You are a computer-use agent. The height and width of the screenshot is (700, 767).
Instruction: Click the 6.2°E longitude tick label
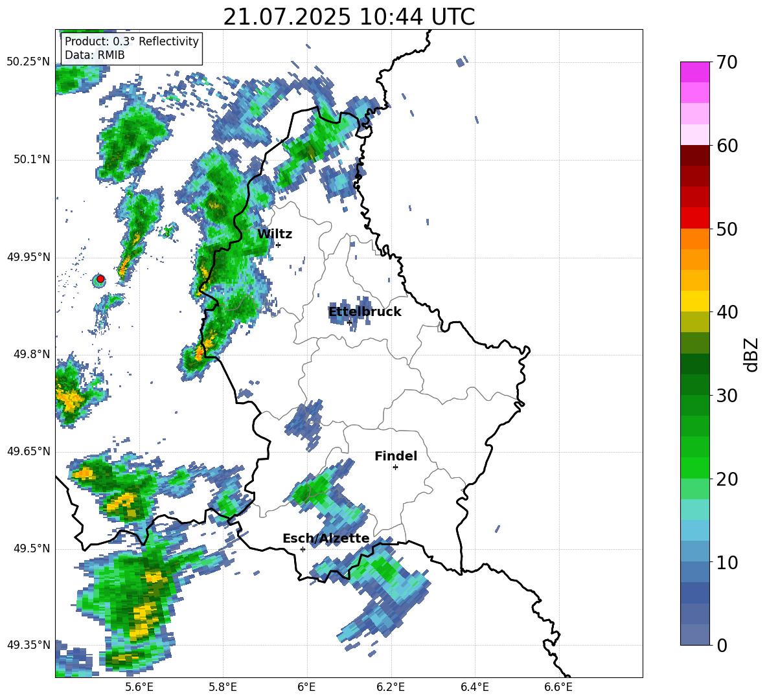pos(391,687)
